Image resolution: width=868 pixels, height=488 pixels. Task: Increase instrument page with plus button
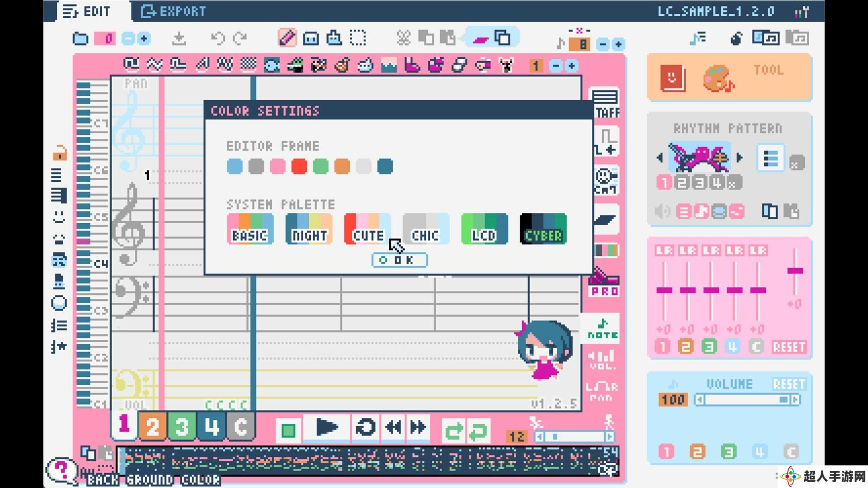[x=571, y=66]
